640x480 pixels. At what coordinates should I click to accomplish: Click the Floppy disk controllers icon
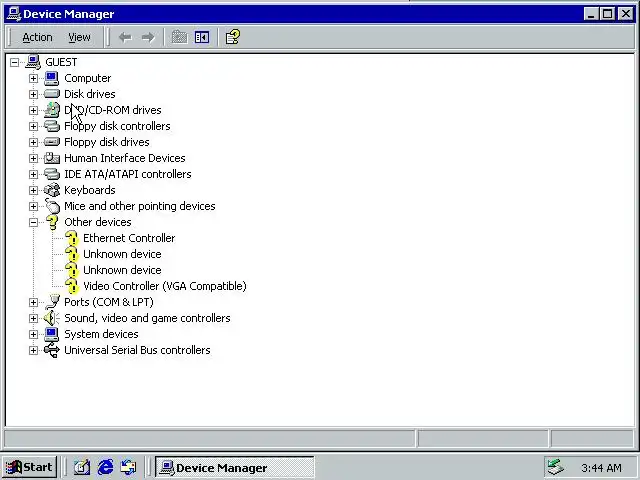[52, 126]
